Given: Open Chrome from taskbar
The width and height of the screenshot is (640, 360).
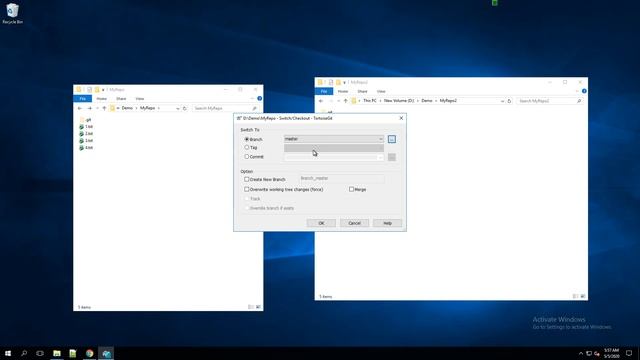Looking at the screenshot, I should tap(89, 353).
